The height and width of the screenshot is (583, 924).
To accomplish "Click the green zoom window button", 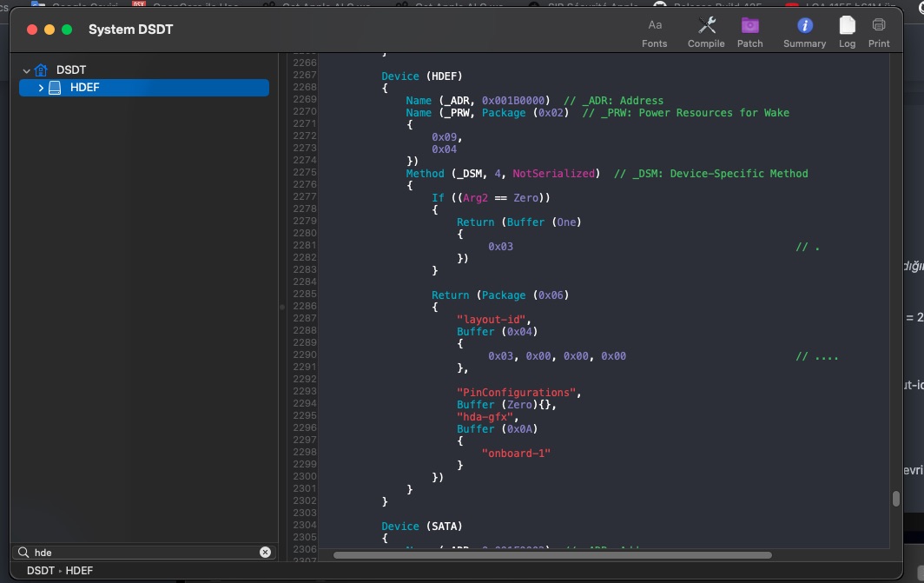I will pyautogui.click(x=67, y=30).
